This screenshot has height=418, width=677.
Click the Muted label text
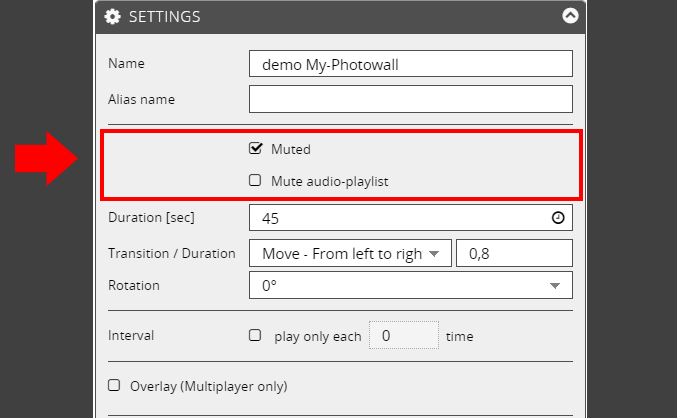[291, 149]
